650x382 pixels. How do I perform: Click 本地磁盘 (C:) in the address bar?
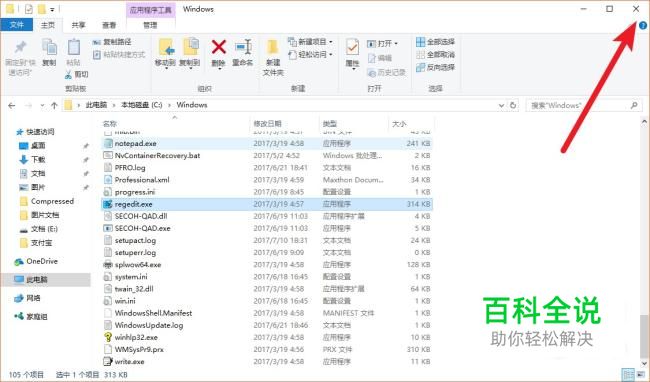[x=141, y=105]
